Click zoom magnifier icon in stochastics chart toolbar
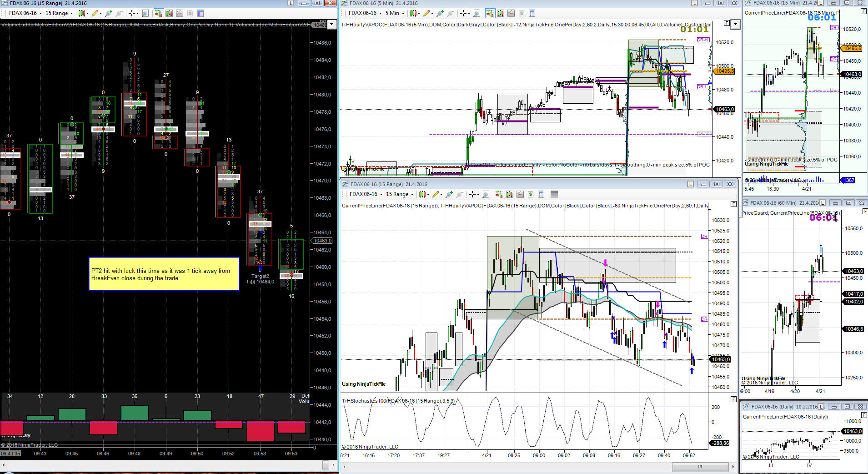 point(486,194)
